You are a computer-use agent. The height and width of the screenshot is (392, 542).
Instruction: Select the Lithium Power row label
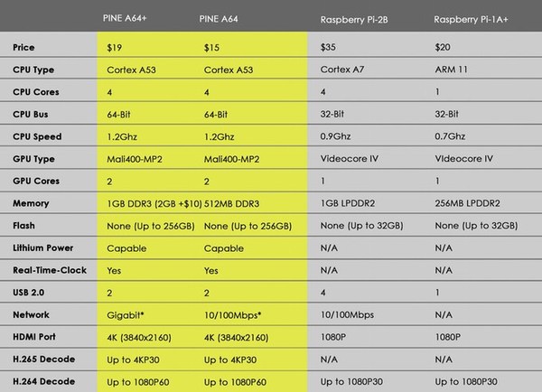point(42,246)
